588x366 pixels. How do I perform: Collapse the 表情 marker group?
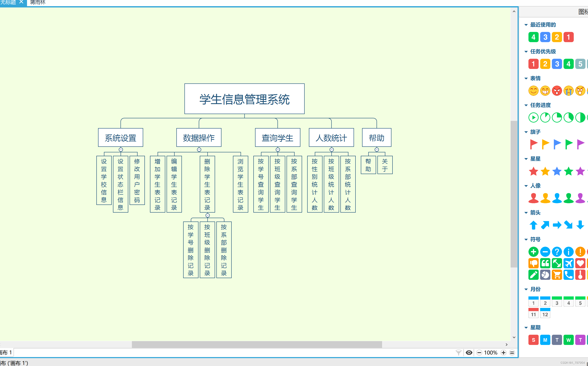tap(526, 79)
